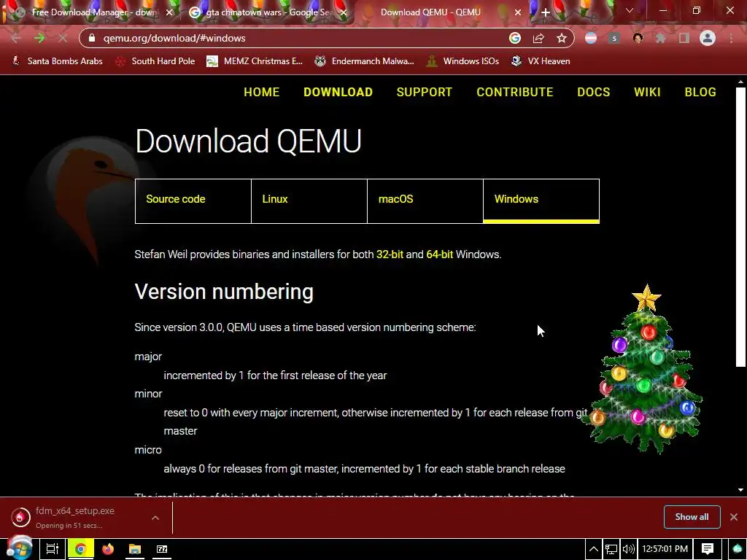
Task: Open the Extensions puzzle icon
Action: [x=661, y=38]
